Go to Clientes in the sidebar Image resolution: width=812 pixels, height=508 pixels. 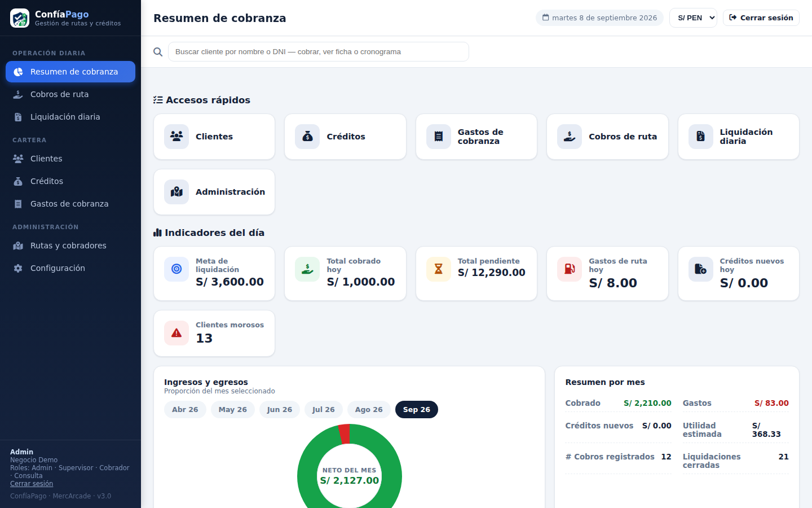pyautogui.click(x=70, y=159)
